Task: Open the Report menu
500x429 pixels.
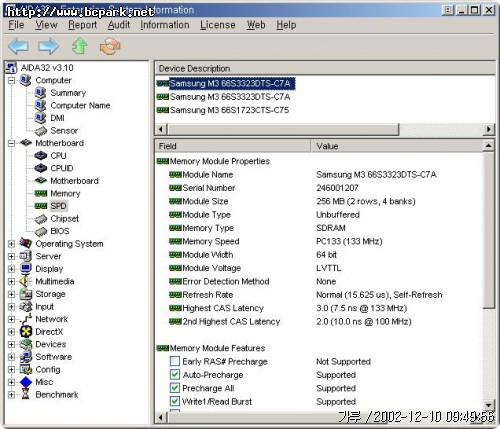Action: coord(82,25)
